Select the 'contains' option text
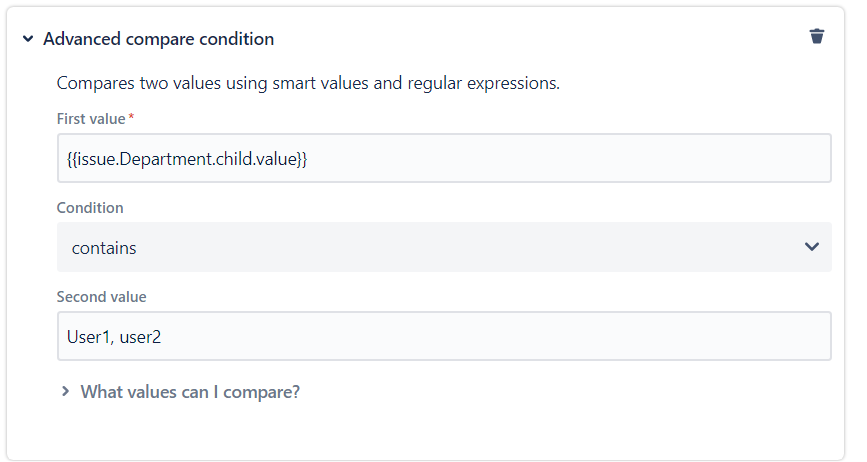Image resolution: width=867 pixels, height=462 pixels. coord(104,248)
